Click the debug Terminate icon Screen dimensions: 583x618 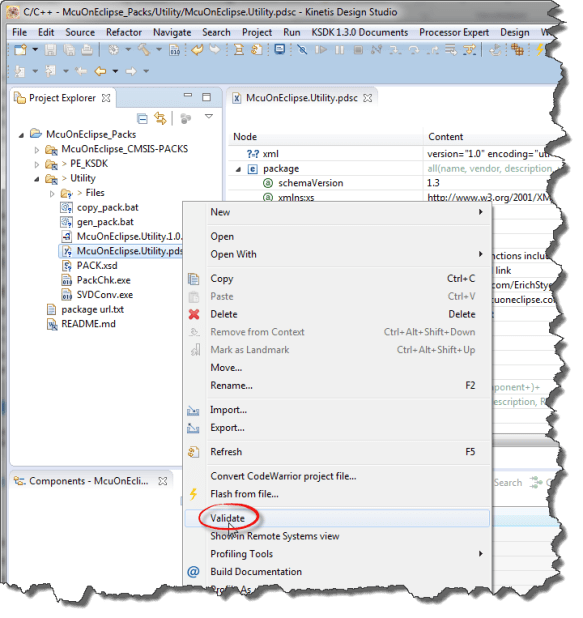click(x=358, y=50)
